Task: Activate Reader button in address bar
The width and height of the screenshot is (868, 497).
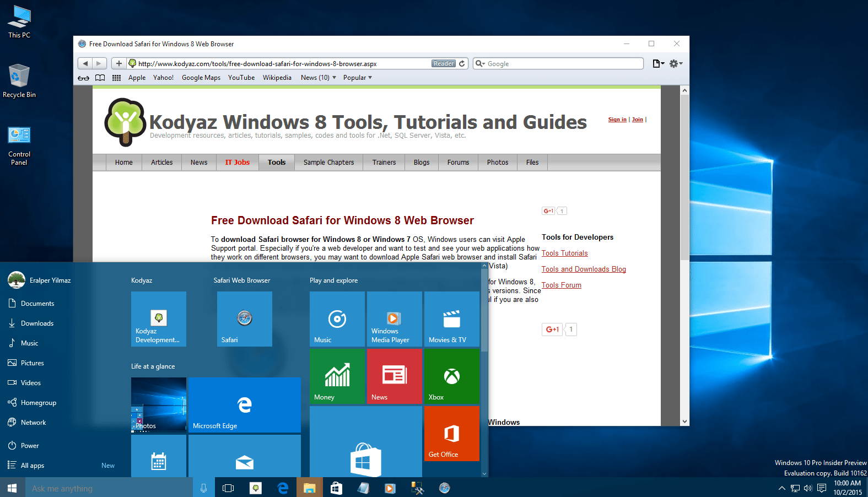Action: click(x=444, y=63)
